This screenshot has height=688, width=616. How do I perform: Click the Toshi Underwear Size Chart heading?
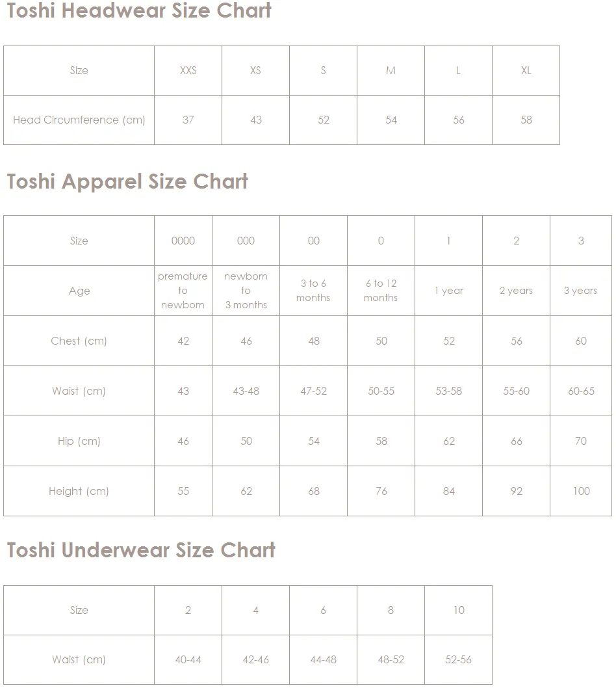pos(141,549)
